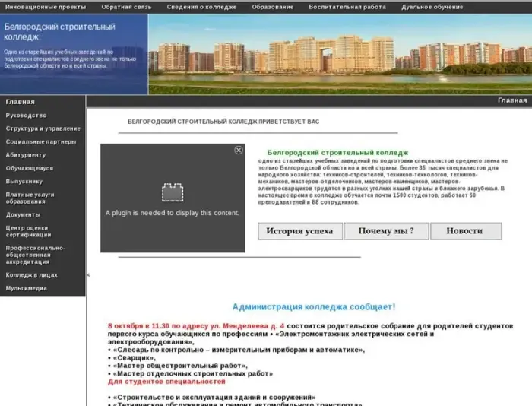Click the city skyline banner image
Image resolution: width=532 pixels, height=406 pixels.
click(x=339, y=53)
